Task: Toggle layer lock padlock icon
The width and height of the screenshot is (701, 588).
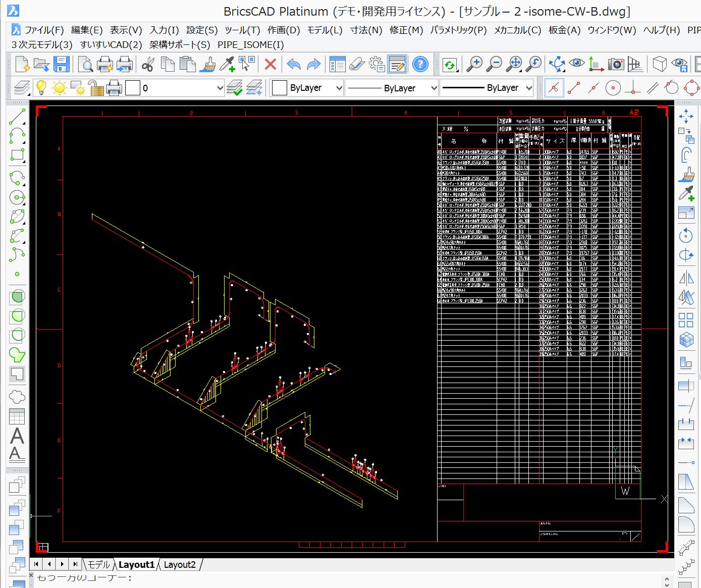Action: tap(96, 88)
